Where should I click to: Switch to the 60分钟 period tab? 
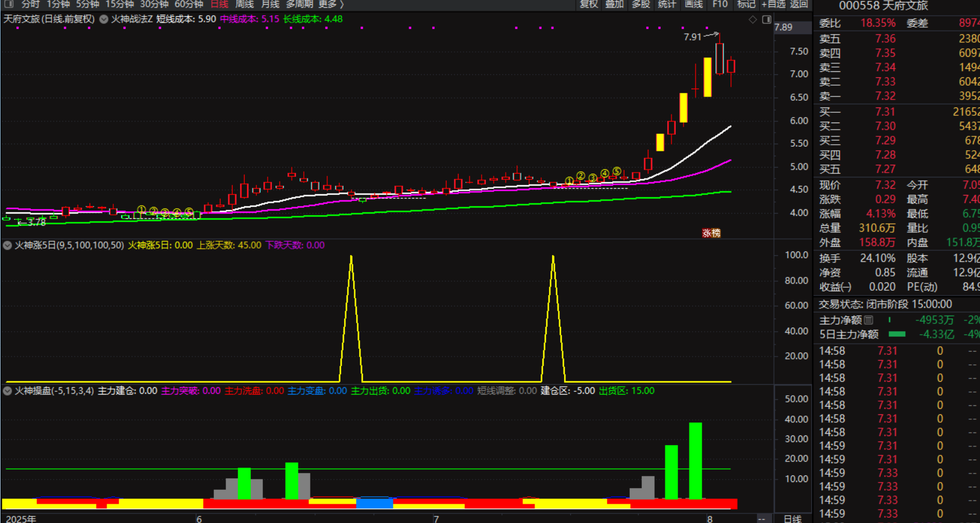[189, 4]
